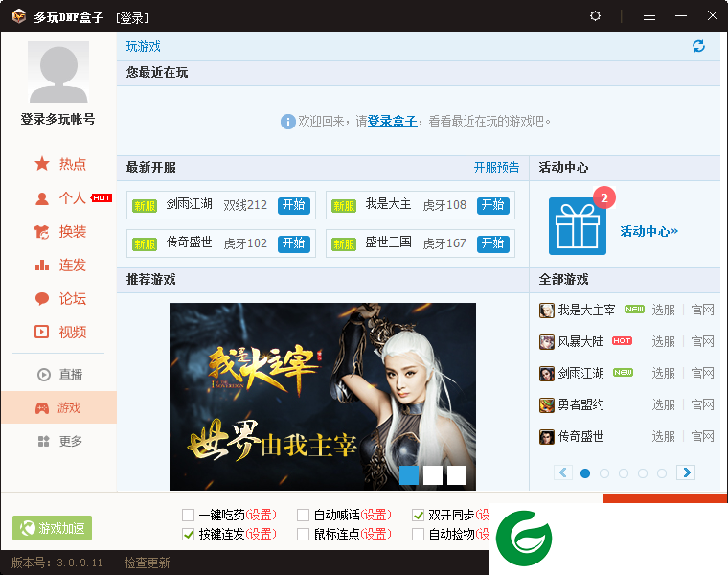The image size is (728, 575).
Task: Open 设置 link for 自动喊话
Action: [x=376, y=515]
